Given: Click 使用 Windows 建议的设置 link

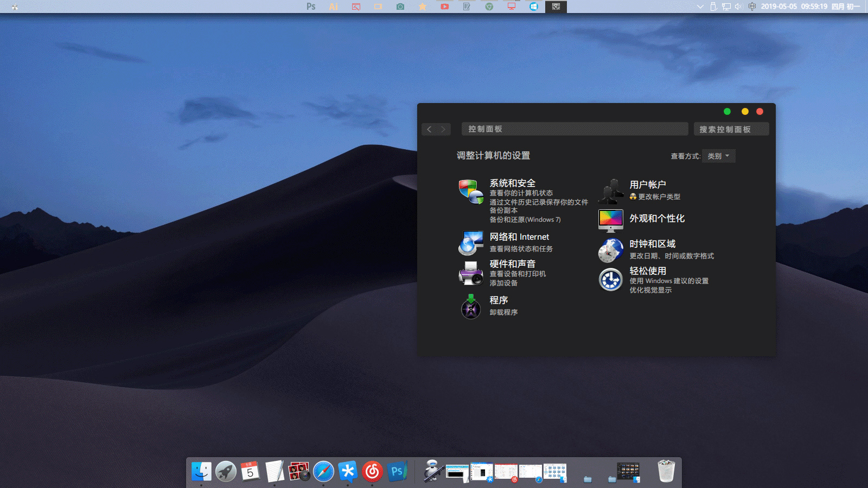Looking at the screenshot, I should [x=669, y=281].
